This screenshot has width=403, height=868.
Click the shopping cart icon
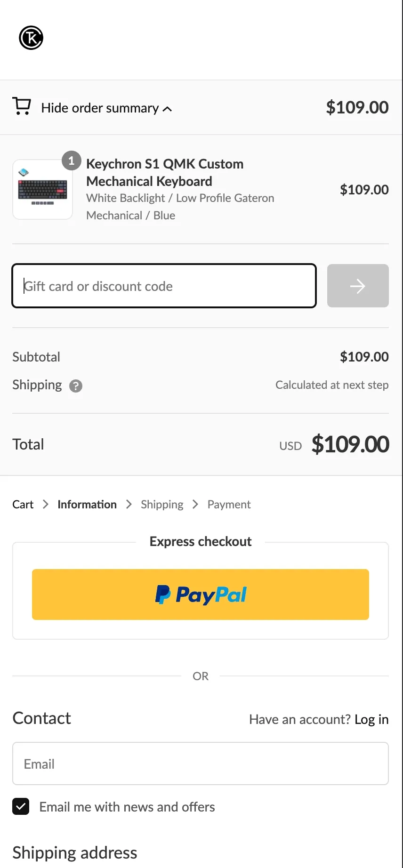pyautogui.click(x=22, y=106)
